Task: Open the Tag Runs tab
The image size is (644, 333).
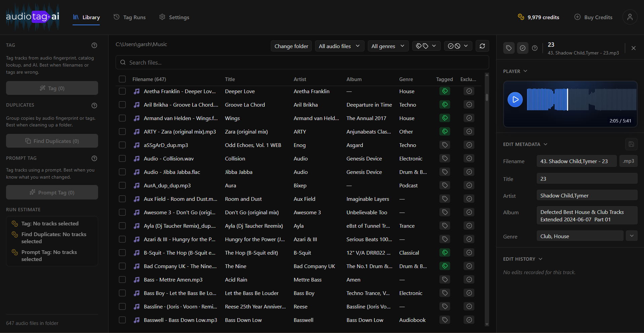Action: click(130, 17)
